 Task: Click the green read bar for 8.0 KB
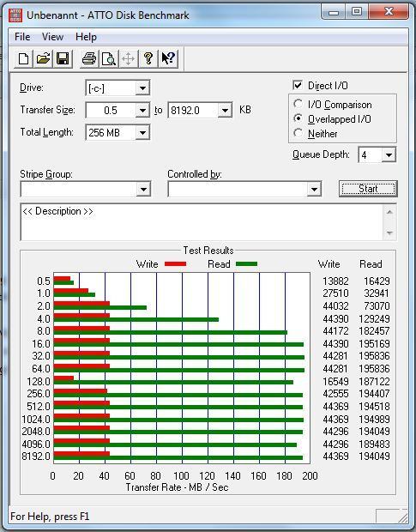tap(170, 333)
